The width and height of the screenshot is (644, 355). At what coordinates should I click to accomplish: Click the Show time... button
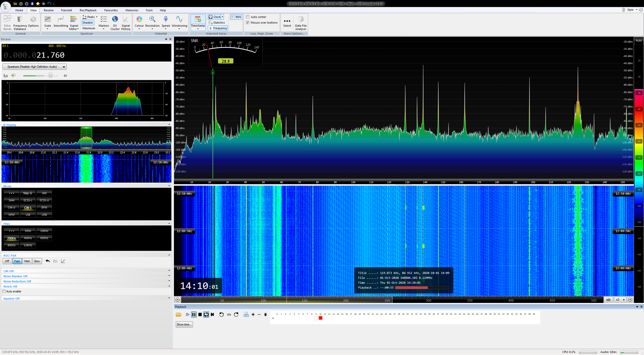point(184,324)
